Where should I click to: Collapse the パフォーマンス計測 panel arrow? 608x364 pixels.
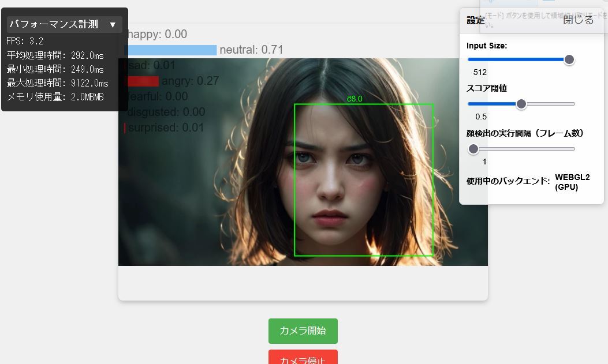pos(113,25)
